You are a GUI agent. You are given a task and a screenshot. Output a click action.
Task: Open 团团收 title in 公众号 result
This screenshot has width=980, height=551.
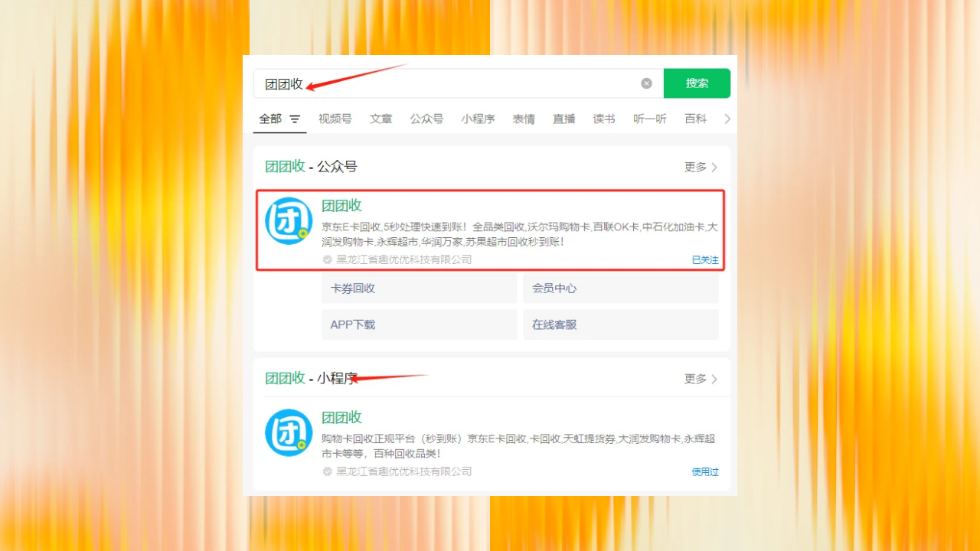coord(341,205)
